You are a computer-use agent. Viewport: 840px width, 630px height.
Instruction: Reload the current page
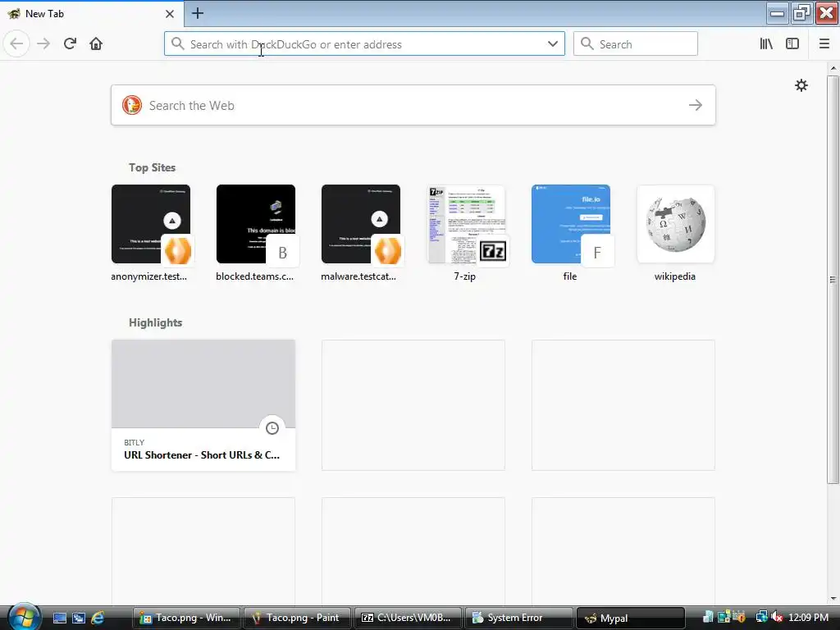[70, 43]
